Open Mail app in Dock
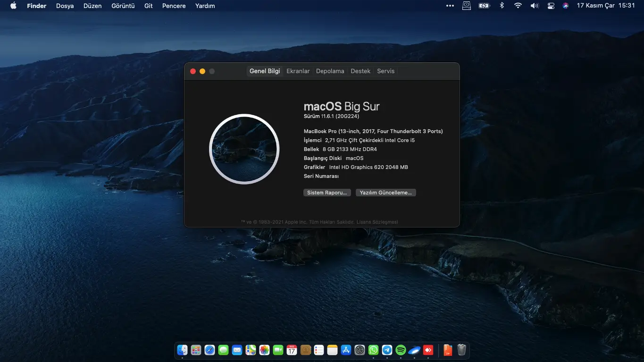 point(237,350)
